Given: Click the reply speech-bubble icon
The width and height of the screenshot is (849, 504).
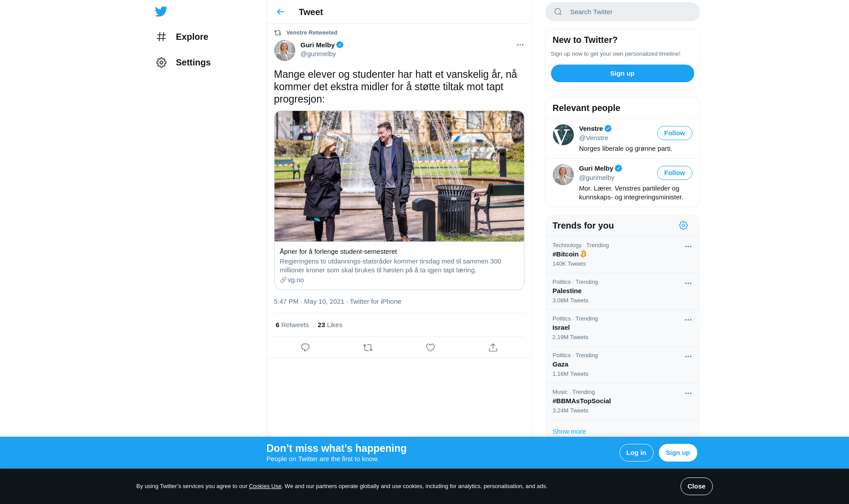Looking at the screenshot, I should point(305,347).
